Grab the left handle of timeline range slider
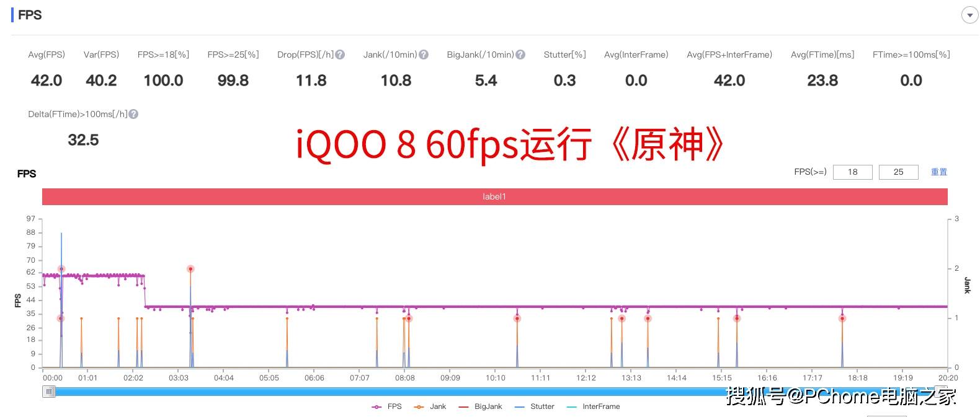 [x=48, y=391]
